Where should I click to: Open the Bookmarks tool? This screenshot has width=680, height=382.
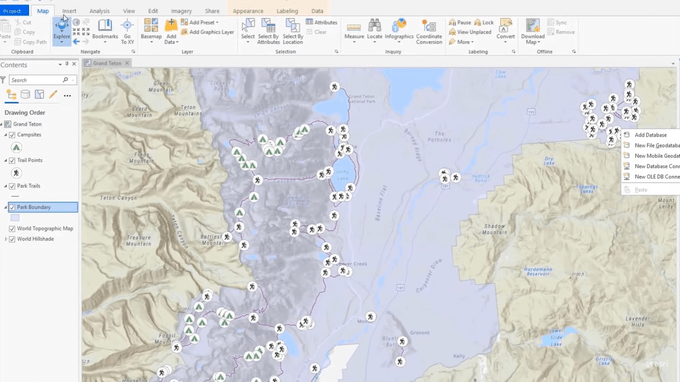[x=105, y=31]
